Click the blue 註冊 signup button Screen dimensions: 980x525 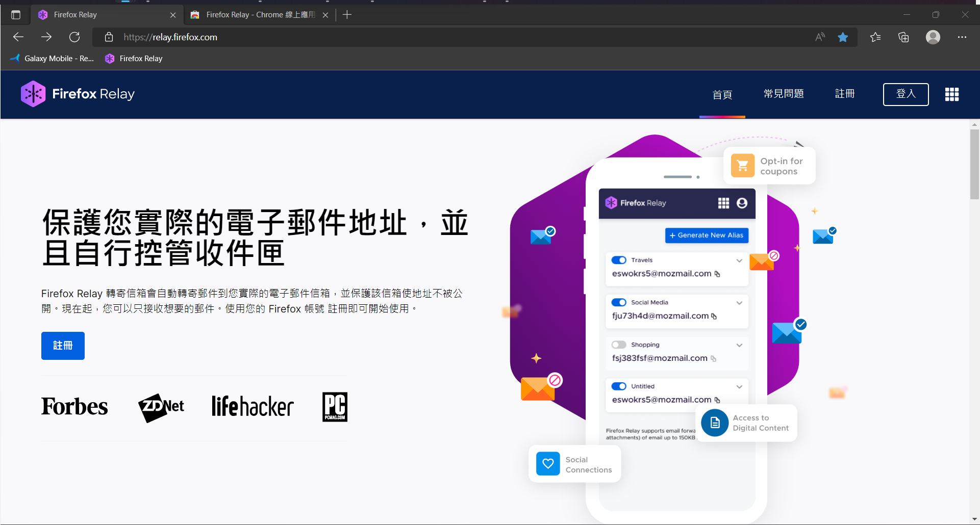pos(63,346)
